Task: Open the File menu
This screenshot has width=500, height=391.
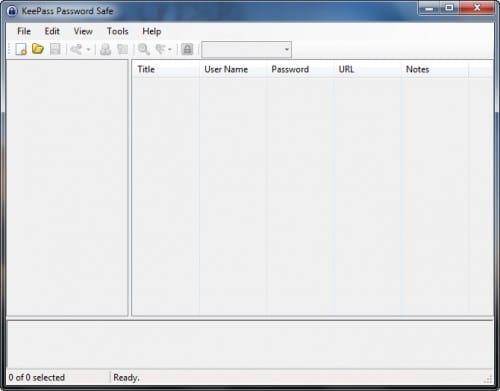Action: pyautogui.click(x=24, y=31)
